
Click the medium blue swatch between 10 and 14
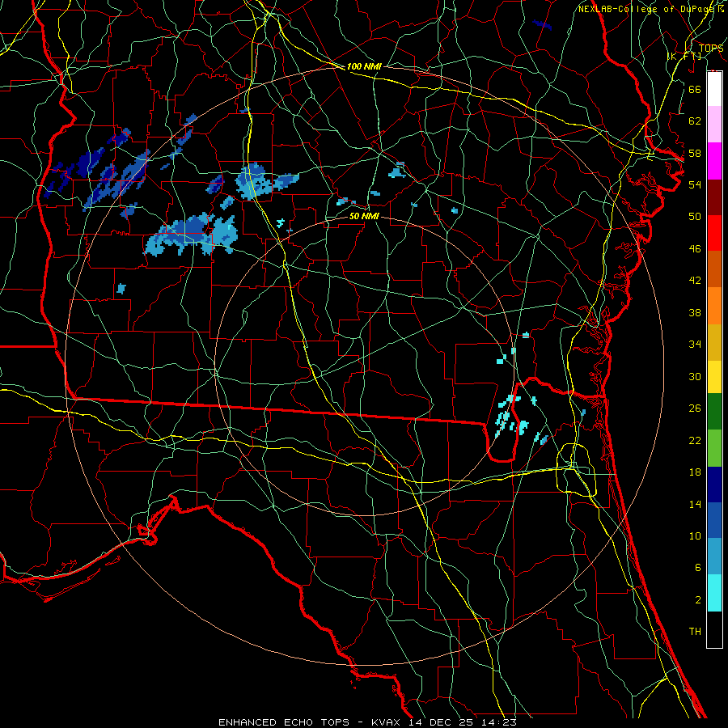[714, 520]
